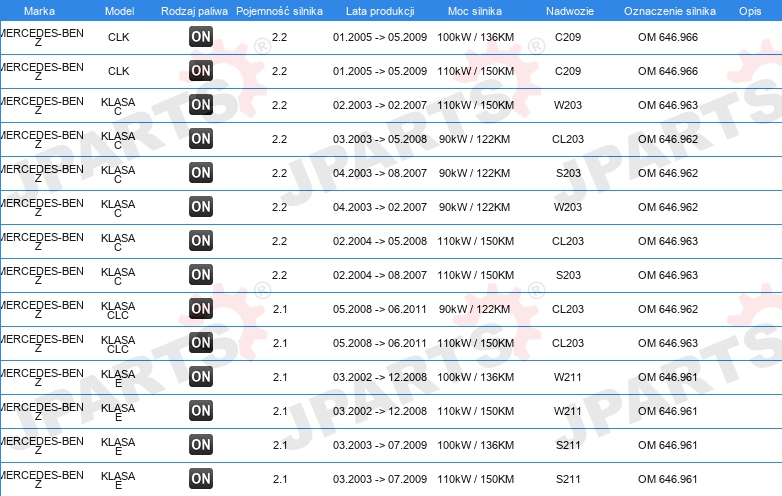Click S203 in the 90kW / 122KM row
Screen dimensions: 782x496
point(569,173)
